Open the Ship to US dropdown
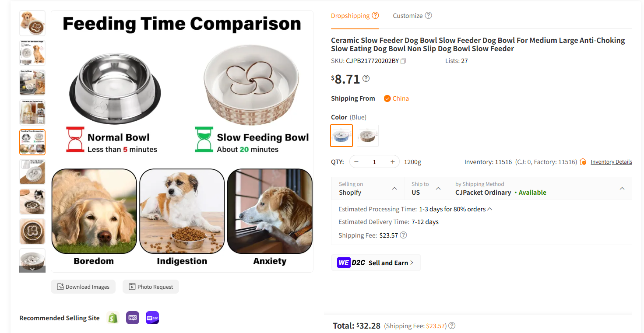 pyautogui.click(x=438, y=189)
